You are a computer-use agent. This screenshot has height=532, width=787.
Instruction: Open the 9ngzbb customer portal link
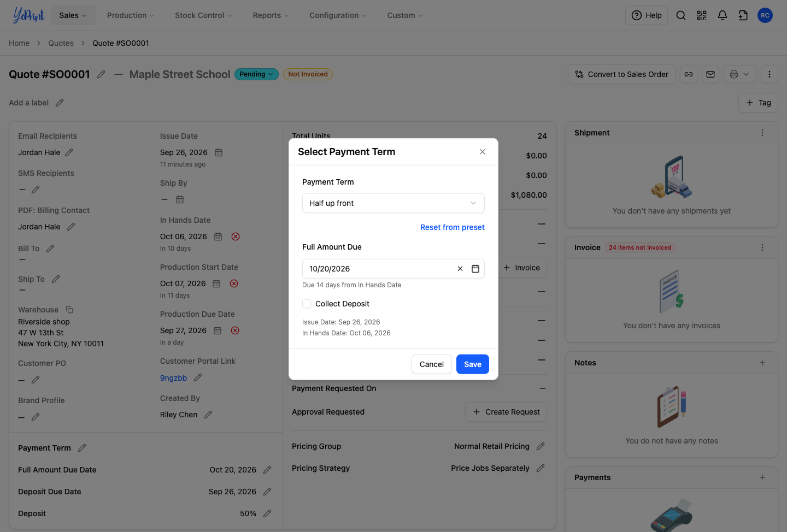(173, 378)
